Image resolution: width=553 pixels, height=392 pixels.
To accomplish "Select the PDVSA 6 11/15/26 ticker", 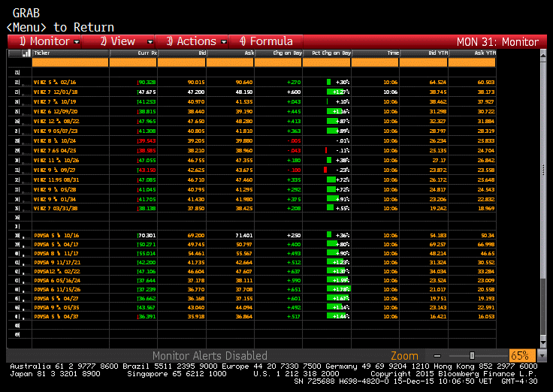I will 58,289.
